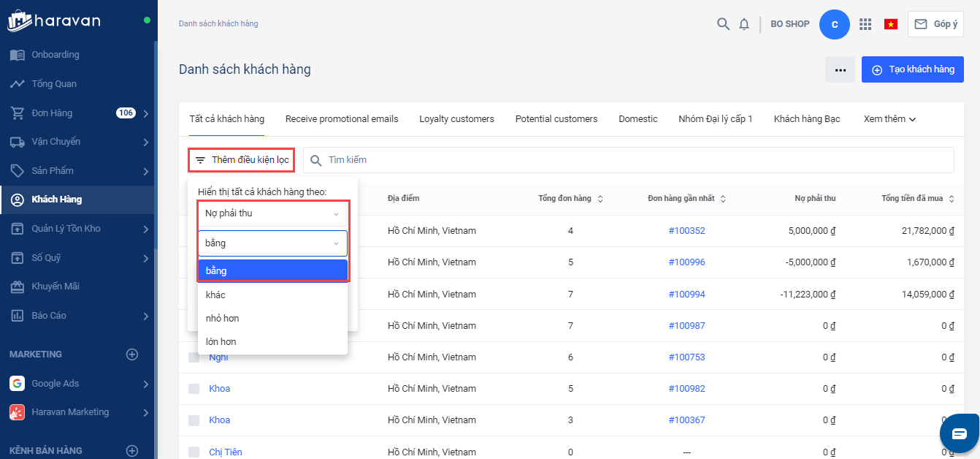Click the search magnifier icon in header

point(723,24)
